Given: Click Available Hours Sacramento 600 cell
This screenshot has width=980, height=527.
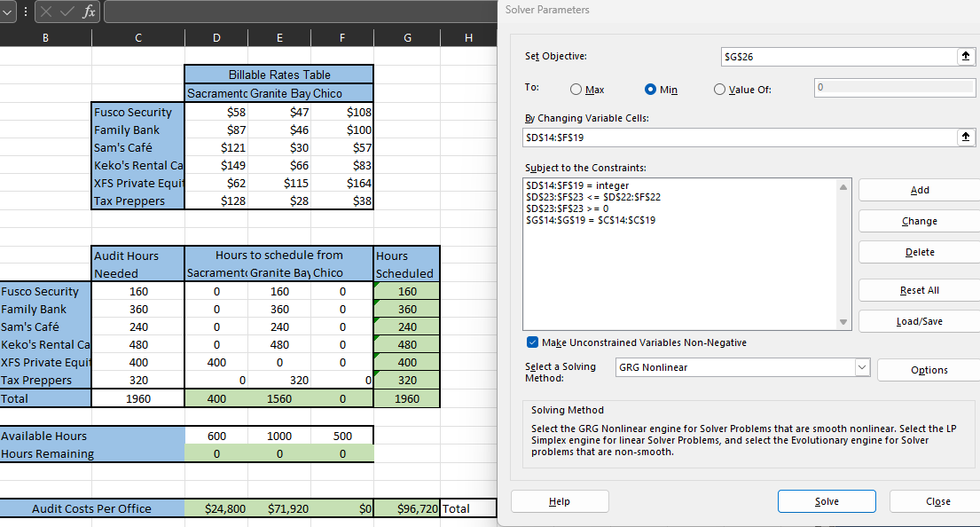Looking at the screenshot, I should tap(216, 436).
